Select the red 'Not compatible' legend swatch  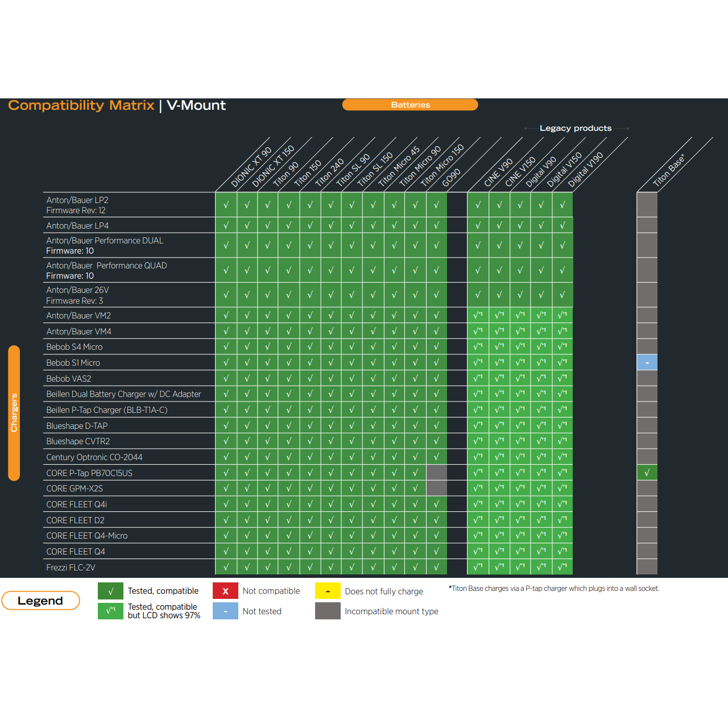click(x=225, y=591)
